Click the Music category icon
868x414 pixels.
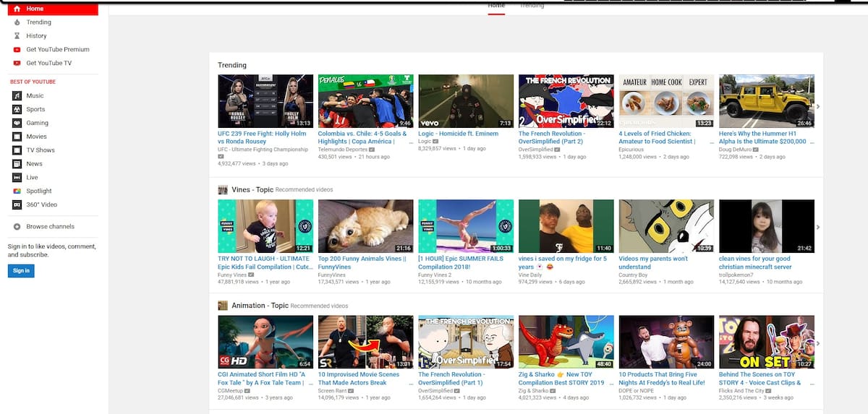coord(17,95)
